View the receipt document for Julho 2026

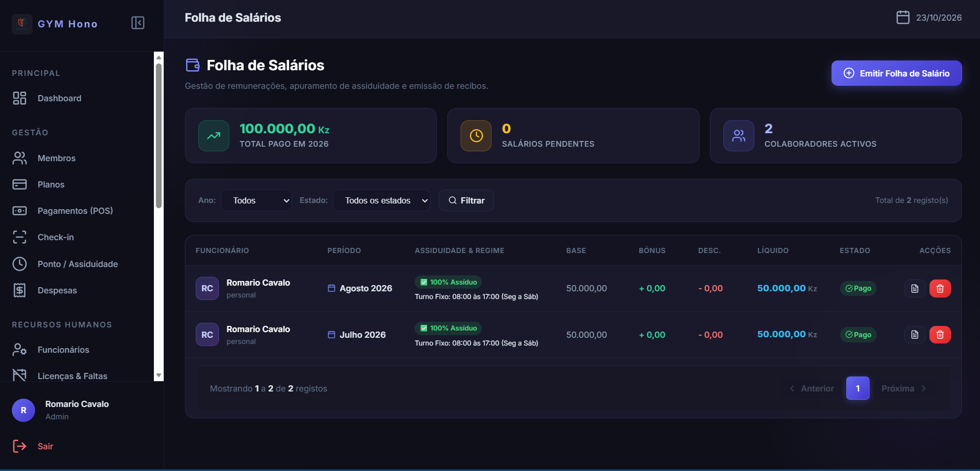click(x=914, y=335)
